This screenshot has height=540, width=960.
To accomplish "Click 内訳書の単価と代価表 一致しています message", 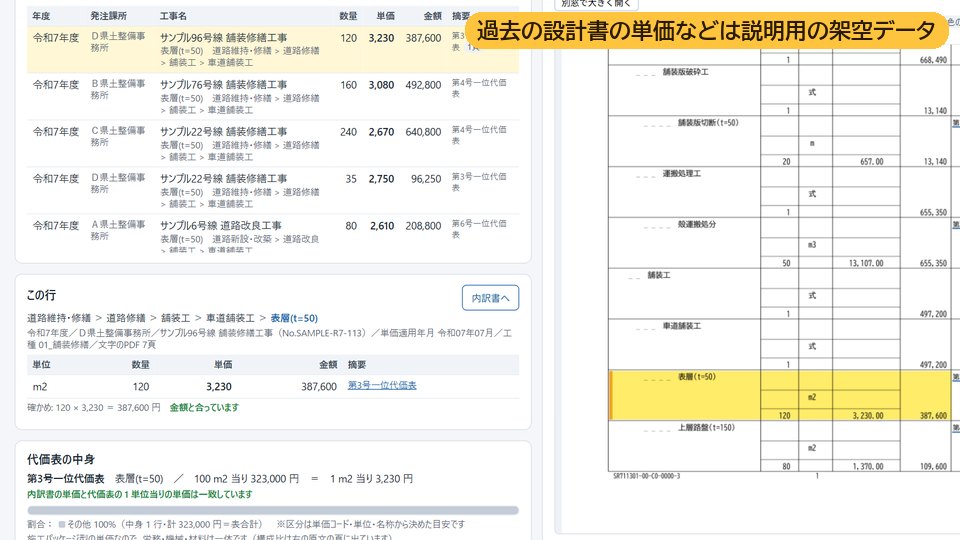I will [140, 495].
